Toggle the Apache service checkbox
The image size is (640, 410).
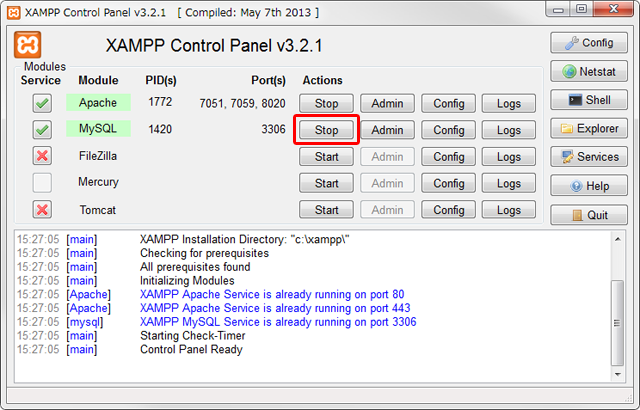pos(42,103)
